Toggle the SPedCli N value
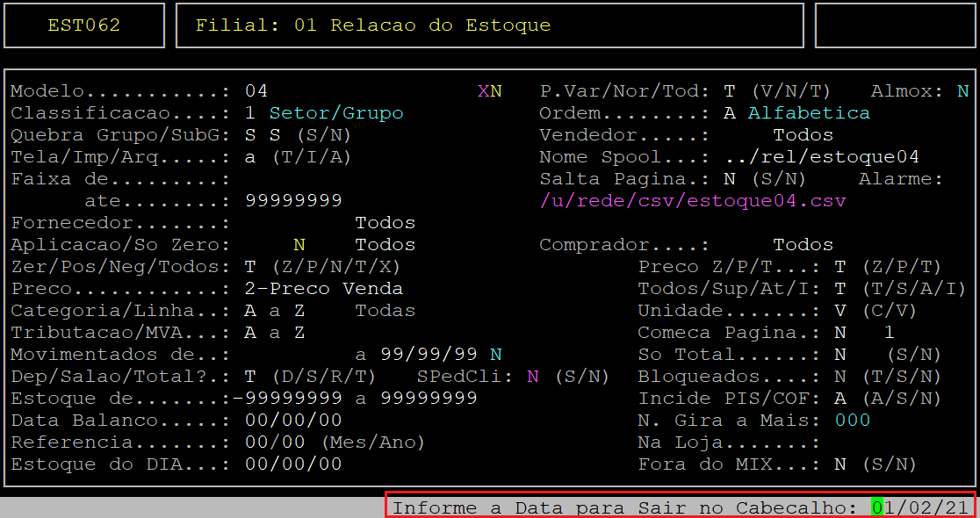 pyautogui.click(x=532, y=377)
